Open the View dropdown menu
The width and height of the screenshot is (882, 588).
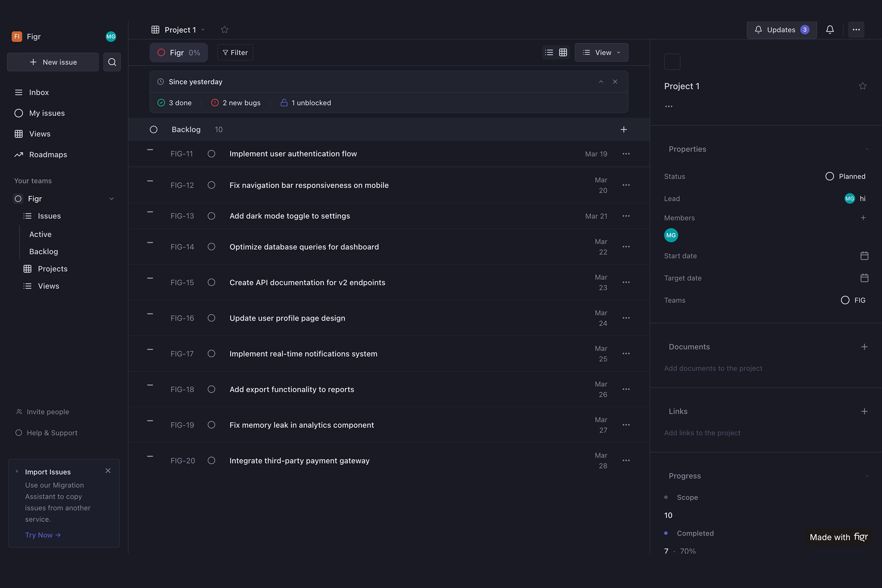(x=601, y=52)
